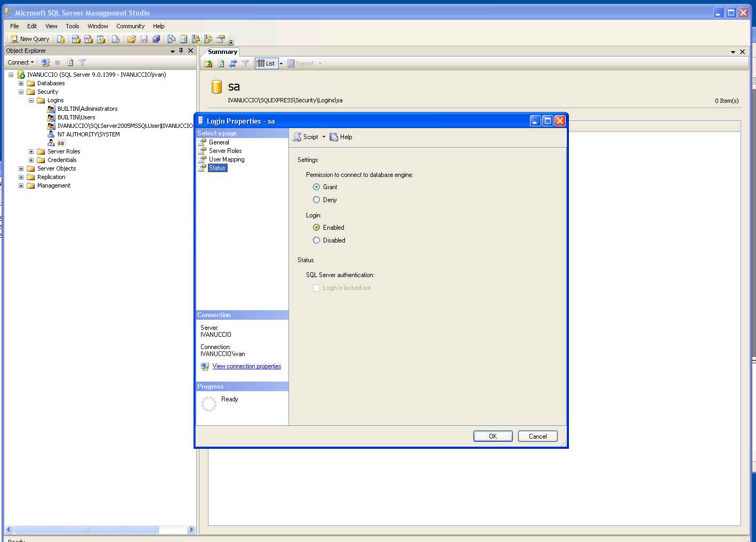The image size is (756, 542).
Task: Click the Summary toolbar icon in the main toolbar
Action: (183, 39)
